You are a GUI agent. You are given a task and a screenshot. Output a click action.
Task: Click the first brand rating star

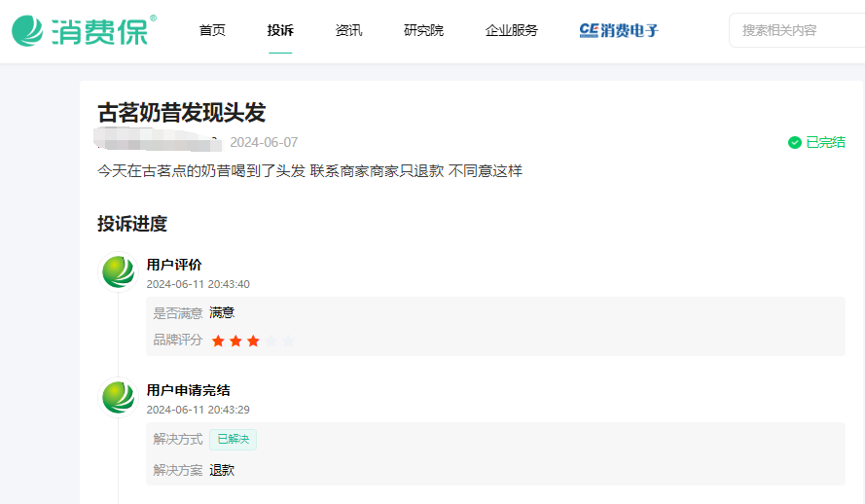click(218, 341)
